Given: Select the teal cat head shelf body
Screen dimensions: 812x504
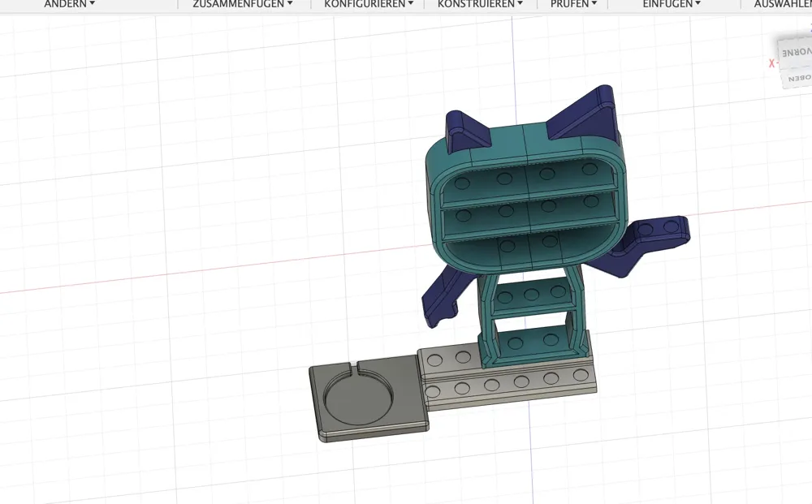Looking at the screenshot, I should [x=526, y=196].
